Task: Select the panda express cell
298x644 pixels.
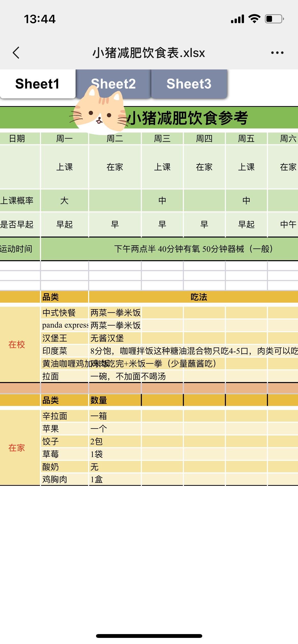Action: pyautogui.click(x=64, y=325)
